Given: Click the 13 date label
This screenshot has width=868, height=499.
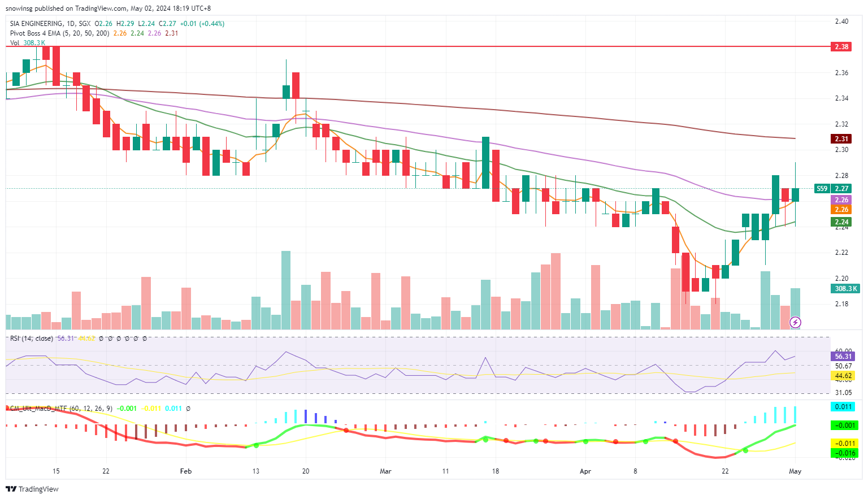Looking at the screenshot, I should coord(256,471).
